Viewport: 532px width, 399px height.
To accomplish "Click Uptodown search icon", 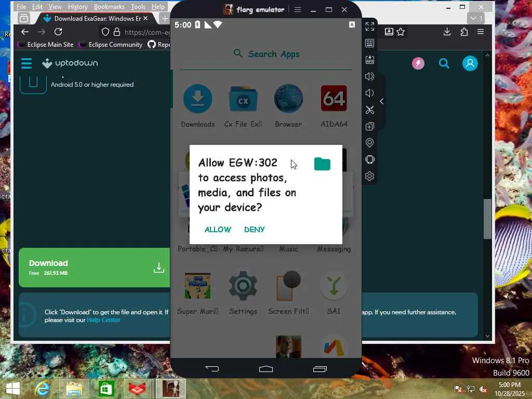I will (x=444, y=63).
